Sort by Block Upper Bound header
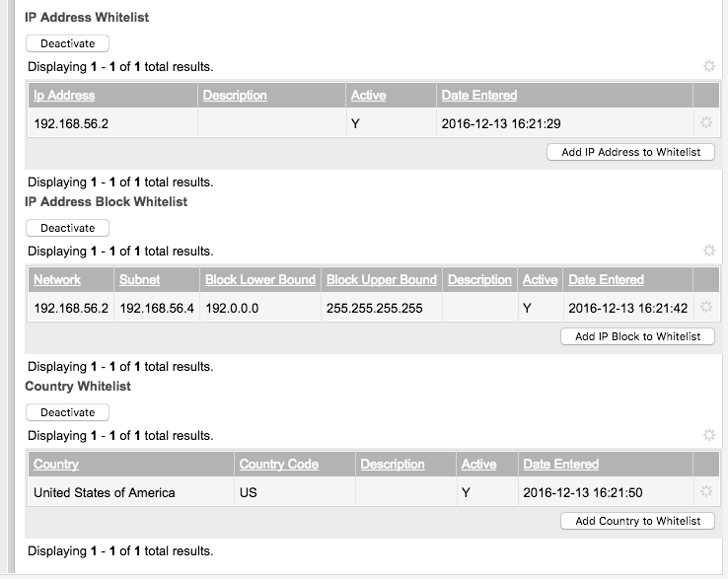This screenshot has height=579, width=728. point(382,279)
